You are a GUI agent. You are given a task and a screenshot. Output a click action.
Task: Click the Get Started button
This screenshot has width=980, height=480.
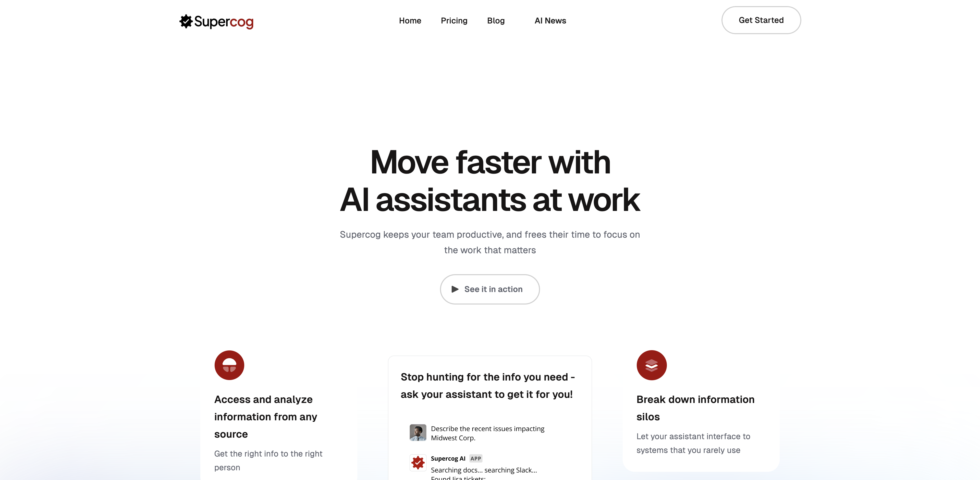[x=761, y=20]
